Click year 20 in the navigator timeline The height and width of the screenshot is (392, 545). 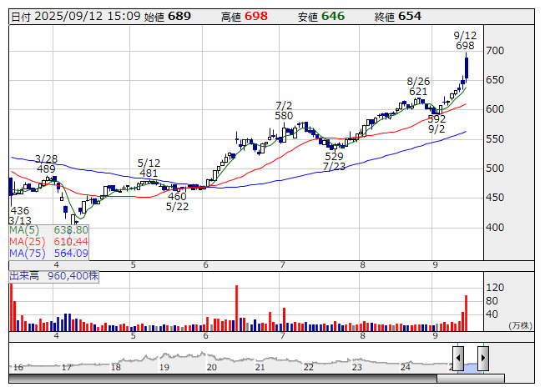point(212,367)
